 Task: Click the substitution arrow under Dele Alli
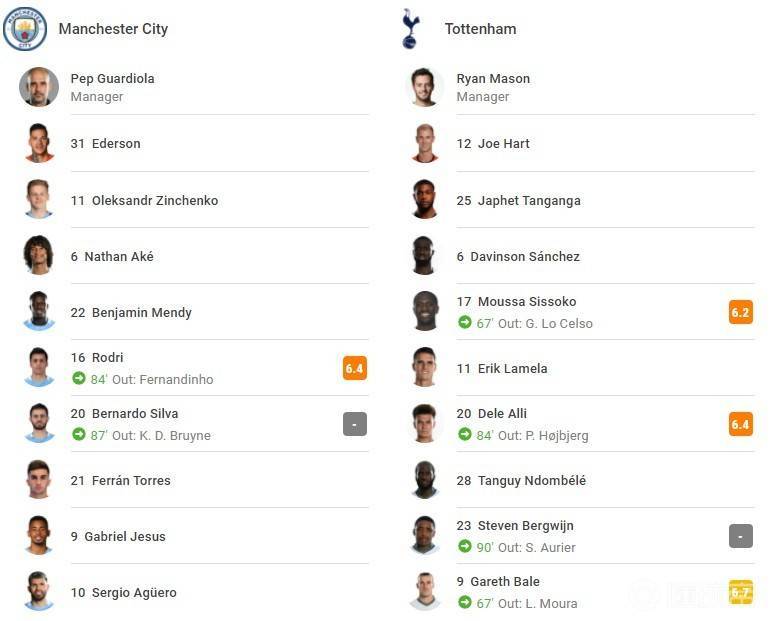[465, 435]
